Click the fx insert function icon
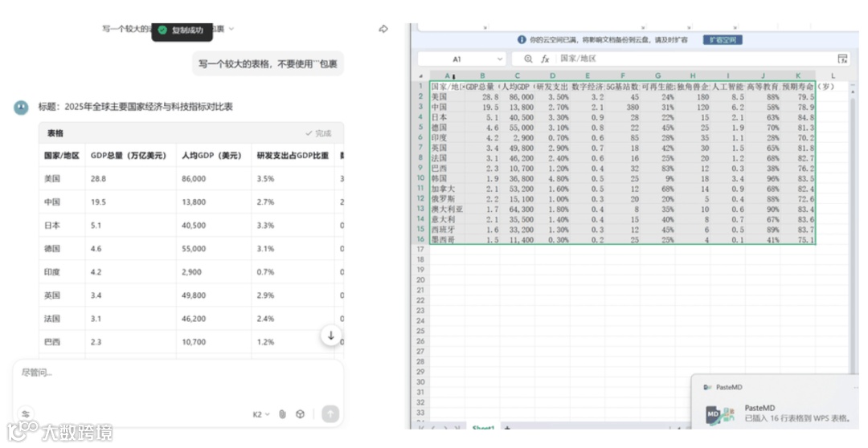 click(x=545, y=59)
